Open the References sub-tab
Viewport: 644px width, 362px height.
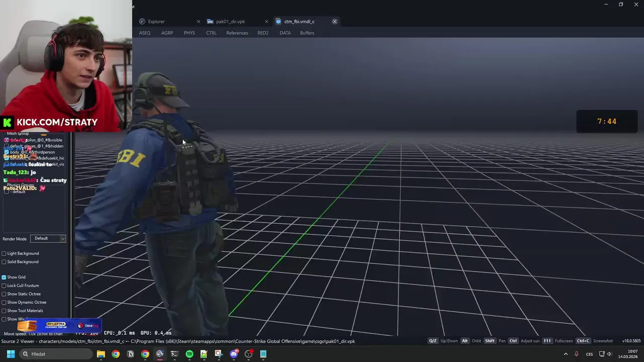(x=237, y=33)
